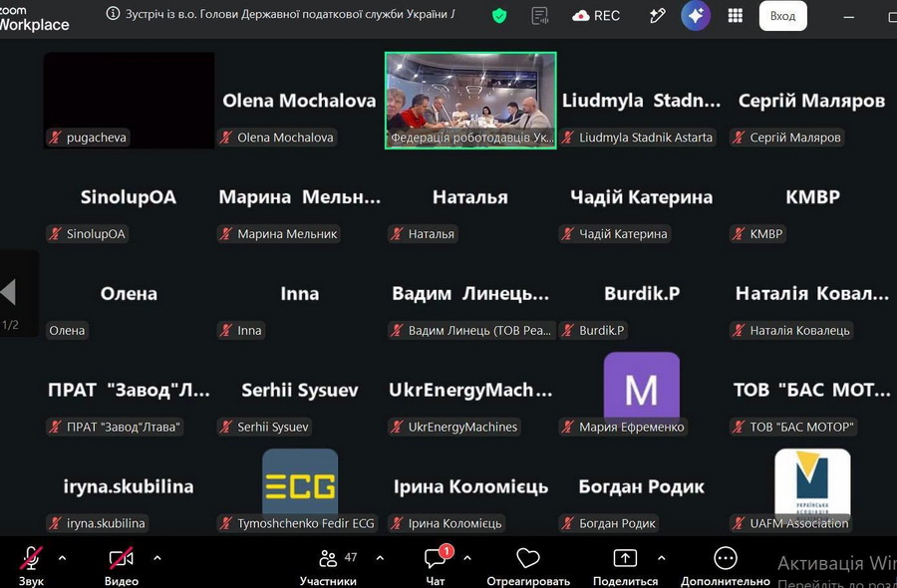Screen dimensions: 897x588
Task: Open the annotation pencil tool
Action: click(x=658, y=15)
